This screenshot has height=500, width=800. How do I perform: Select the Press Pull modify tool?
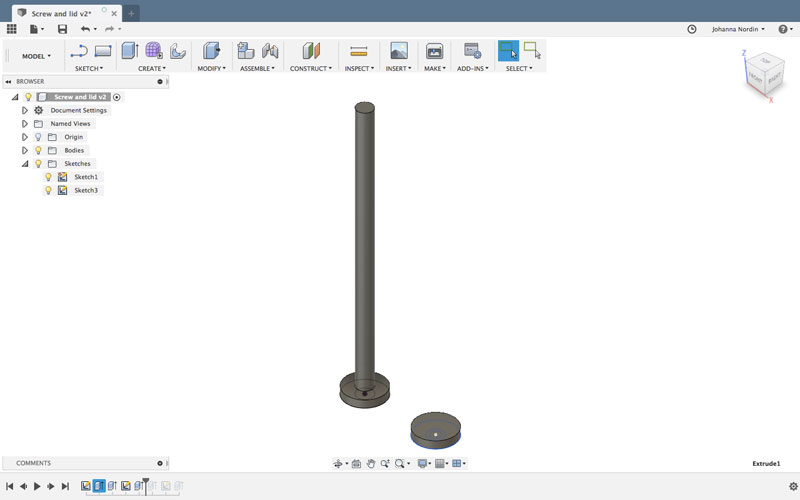[211, 51]
